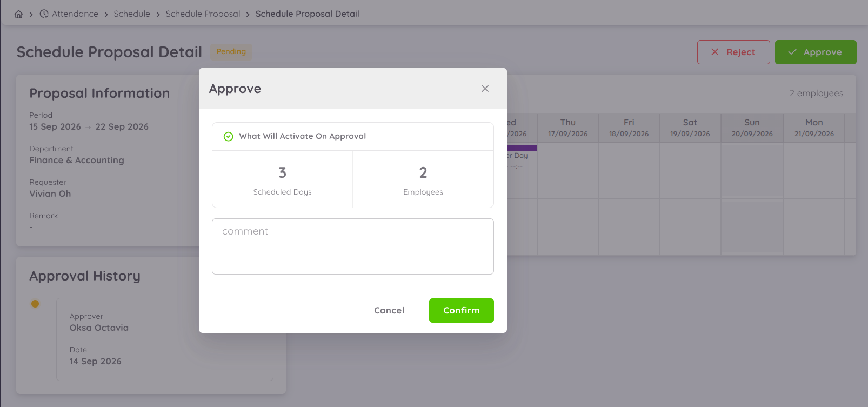This screenshot has width=868, height=407.
Task: Click the Pending status badge
Action: pos(231,52)
